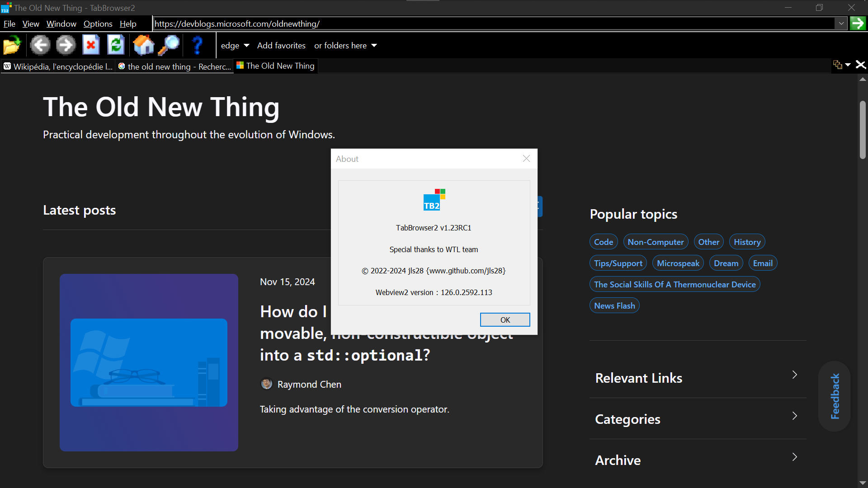Open the Non-Computer topic tag
Screen dimensions: 868x488
point(656,242)
